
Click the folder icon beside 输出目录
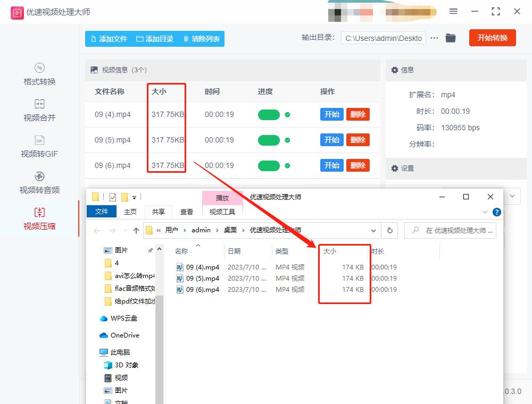point(450,38)
